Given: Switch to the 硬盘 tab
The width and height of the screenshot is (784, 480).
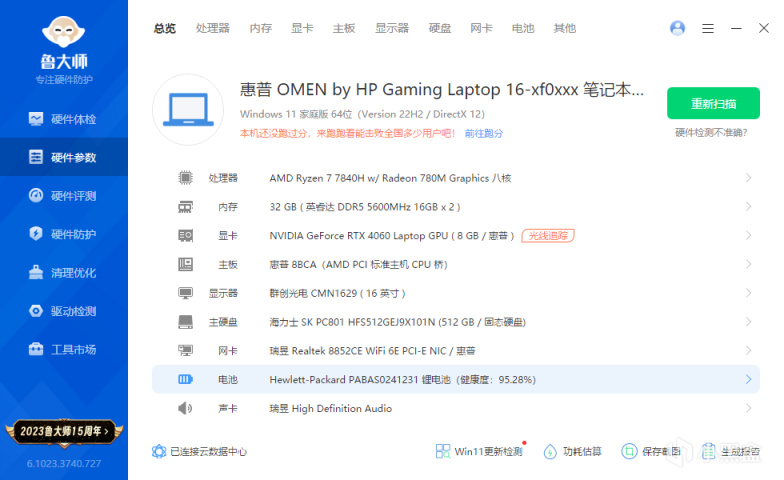Looking at the screenshot, I should tap(440, 28).
